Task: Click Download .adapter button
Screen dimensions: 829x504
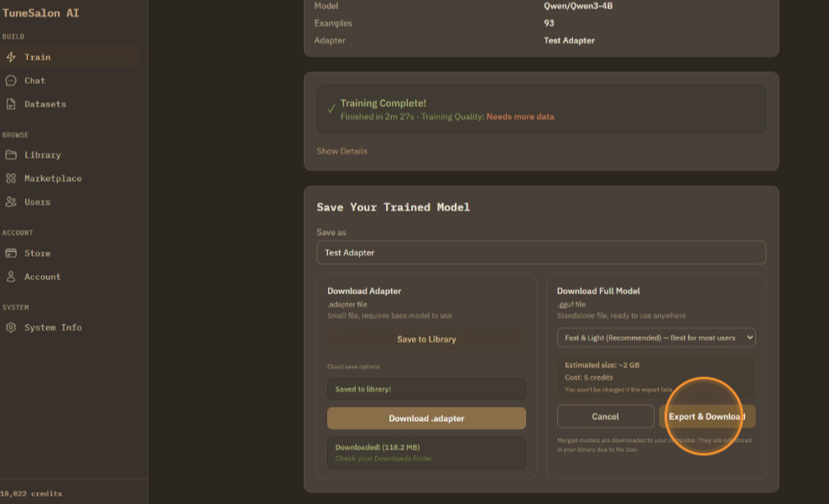Action: coord(425,418)
